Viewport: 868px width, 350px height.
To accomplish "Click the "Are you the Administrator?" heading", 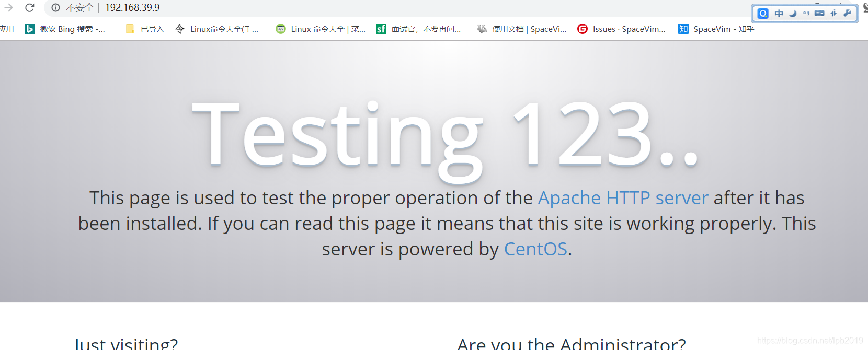I will coord(572,344).
